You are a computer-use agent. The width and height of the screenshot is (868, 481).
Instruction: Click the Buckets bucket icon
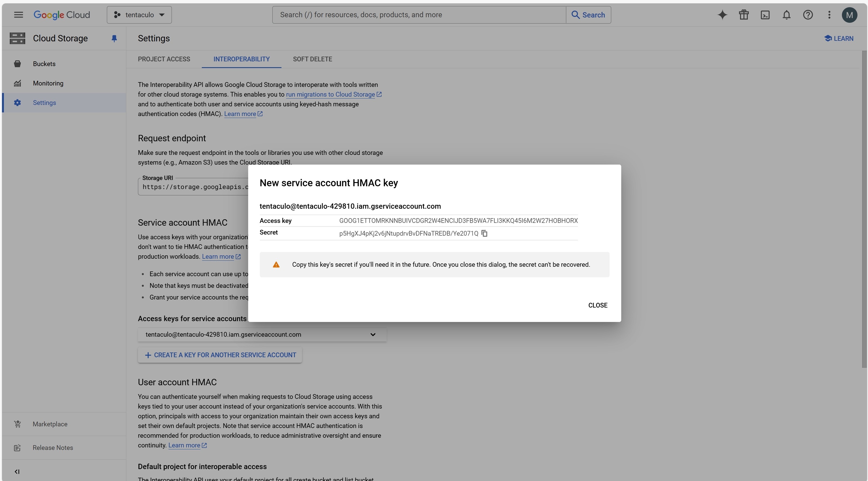pyautogui.click(x=17, y=64)
